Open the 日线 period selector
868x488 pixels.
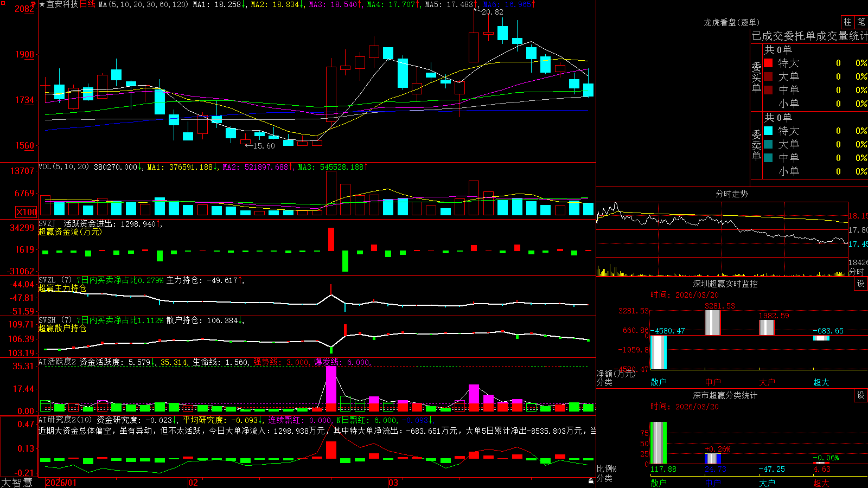[x=87, y=4]
